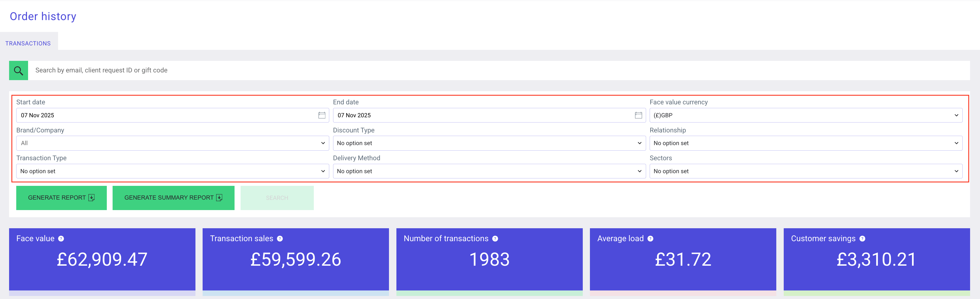
Task: Expand the Brand/Company dropdown
Action: coord(172,143)
